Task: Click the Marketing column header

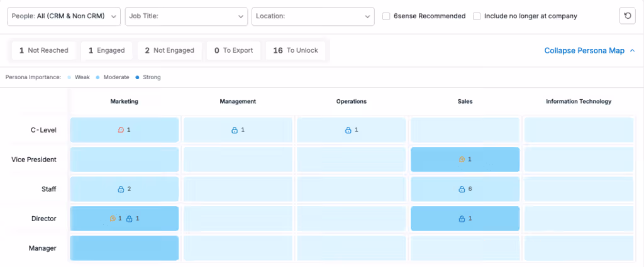Action: click(124, 101)
